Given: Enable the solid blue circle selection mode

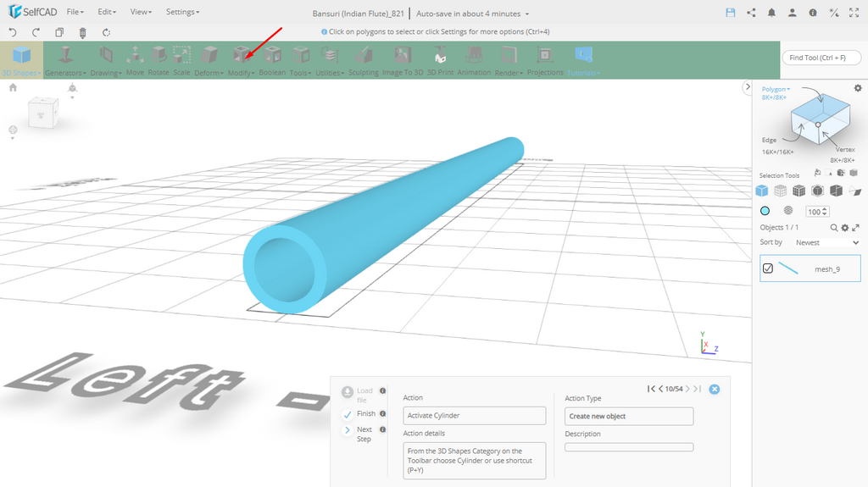Looking at the screenshot, I should point(765,211).
